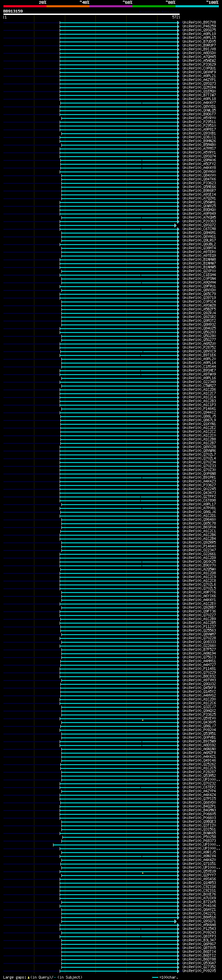The height and width of the screenshot is (980, 222).
Task: Click the UniRef100_Q39719 label
Action: pyautogui.click(x=199, y=298)
